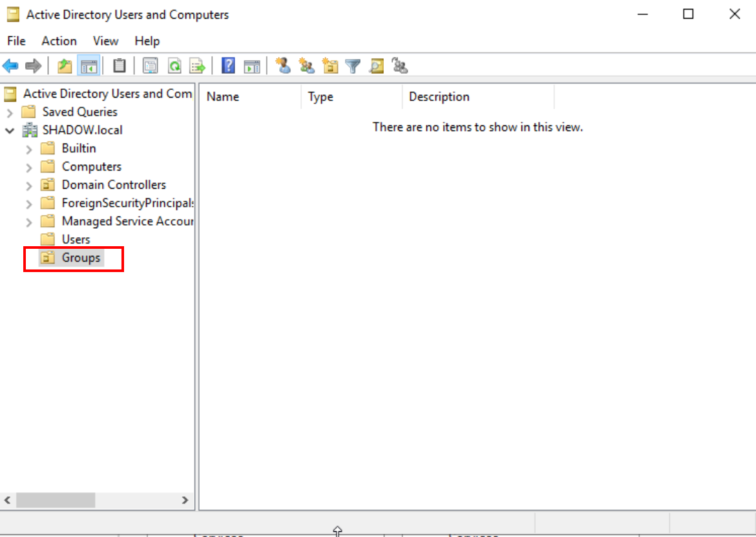Screen dimensions: 756x537
Task: Expand the Builtin container
Action: tap(28, 149)
